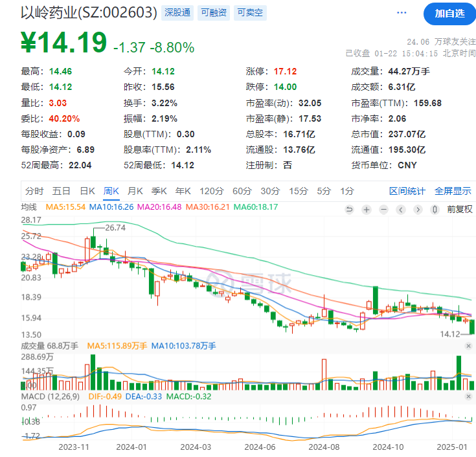Switch to the 分时 tab
The height and width of the screenshot is (457, 476).
(34, 191)
